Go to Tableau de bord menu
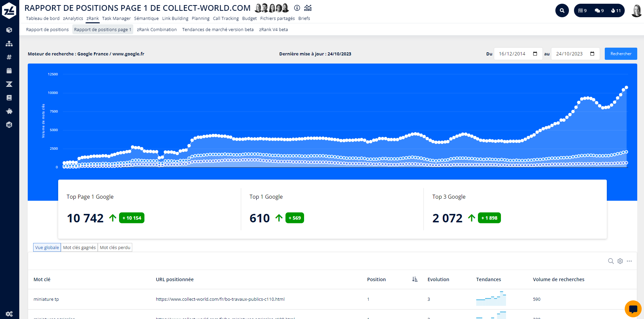644x319 pixels. pos(43,18)
